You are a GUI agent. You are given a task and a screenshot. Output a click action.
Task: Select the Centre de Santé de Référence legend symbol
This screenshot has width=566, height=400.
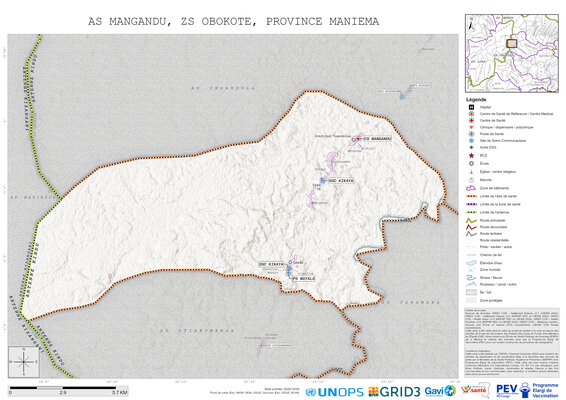[x=471, y=114]
